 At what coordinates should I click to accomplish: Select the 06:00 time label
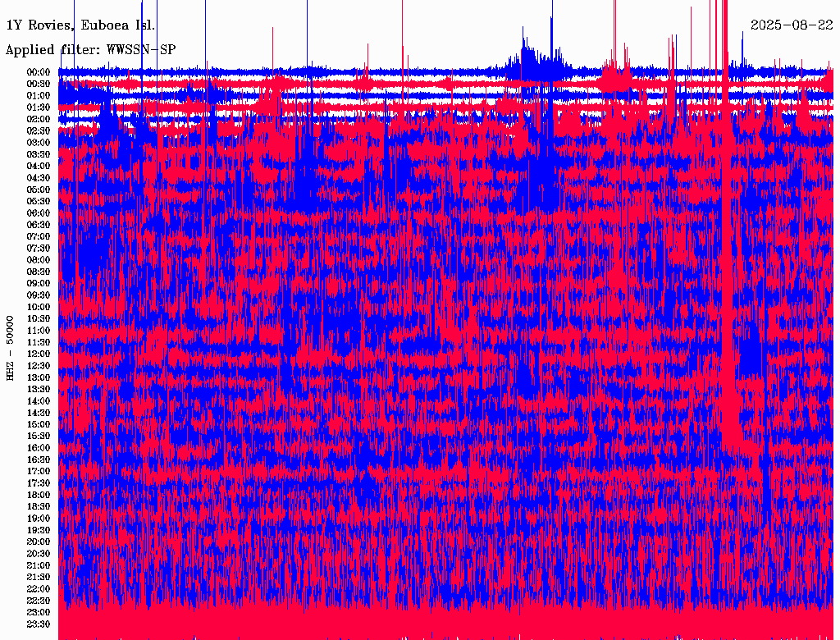tap(39, 213)
